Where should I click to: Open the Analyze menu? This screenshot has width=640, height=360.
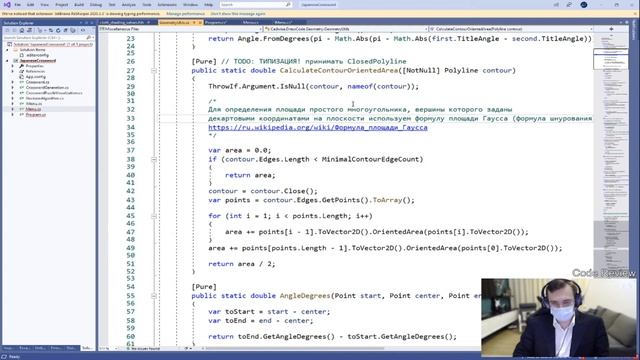point(129,4)
